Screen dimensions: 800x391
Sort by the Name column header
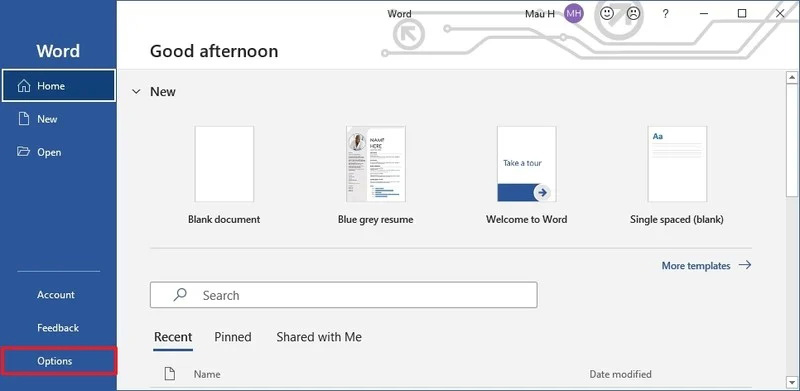pyautogui.click(x=207, y=374)
